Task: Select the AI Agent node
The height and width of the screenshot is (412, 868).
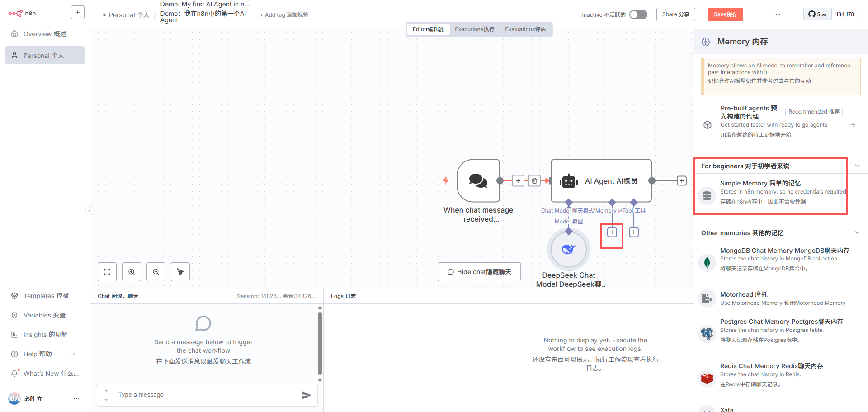Action: point(601,180)
